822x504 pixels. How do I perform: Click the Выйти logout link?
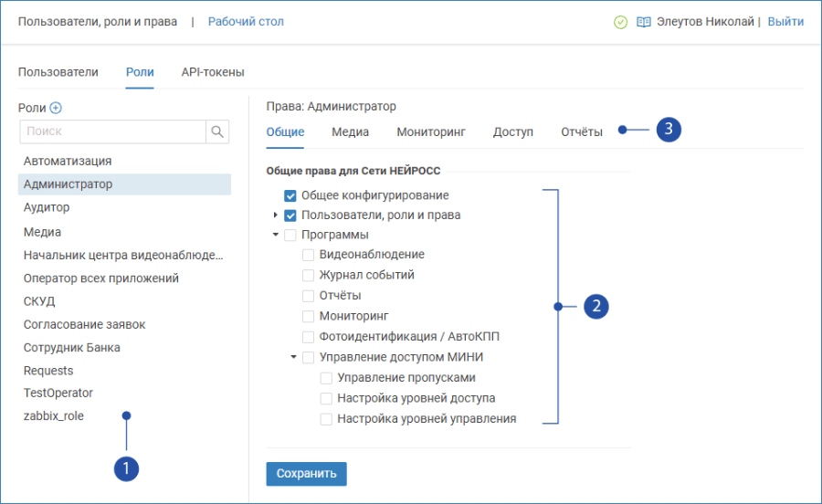(x=785, y=22)
